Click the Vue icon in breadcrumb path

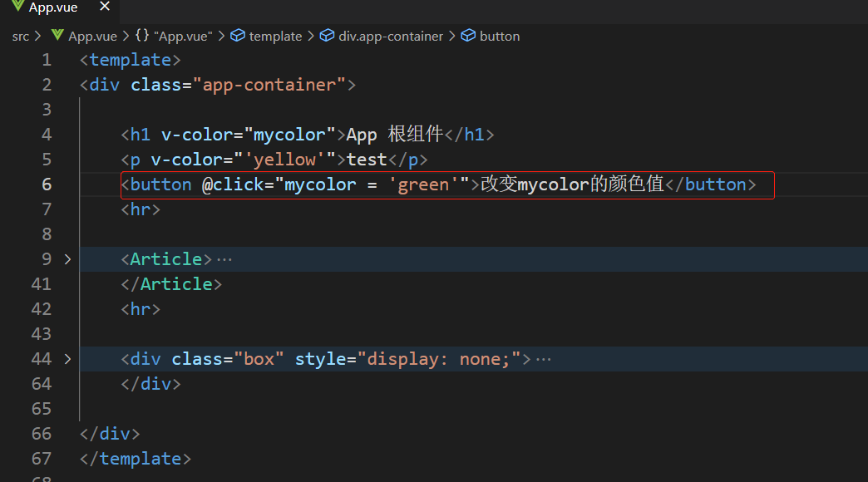point(57,36)
